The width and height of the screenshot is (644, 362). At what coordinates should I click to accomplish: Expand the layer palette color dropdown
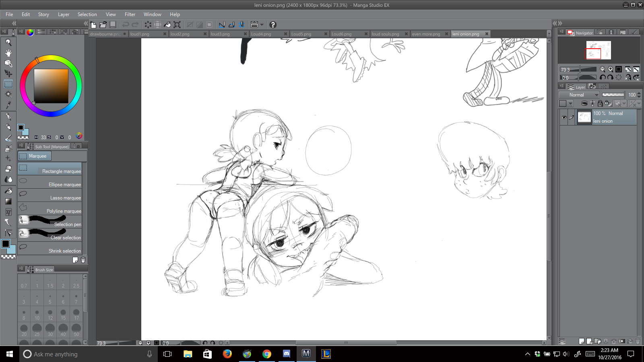[570, 103]
